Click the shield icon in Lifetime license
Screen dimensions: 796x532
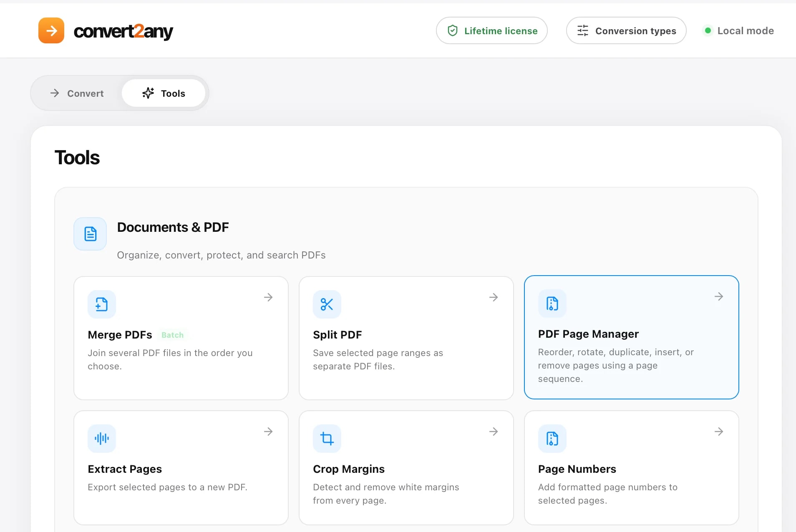453,30
